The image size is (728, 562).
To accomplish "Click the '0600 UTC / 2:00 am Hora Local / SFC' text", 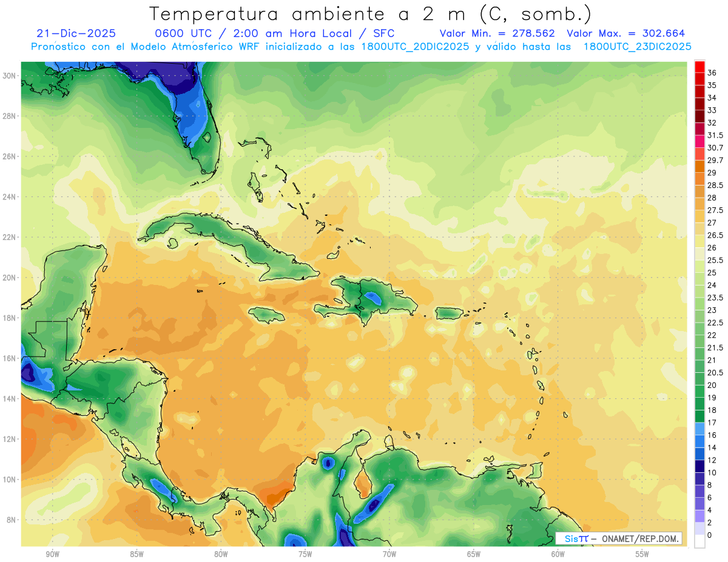I will pos(275,33).
